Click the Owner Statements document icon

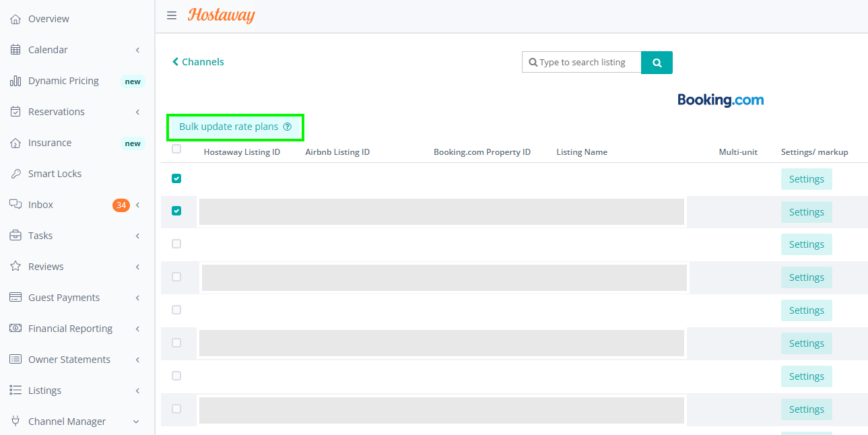[x=15, y=360]
